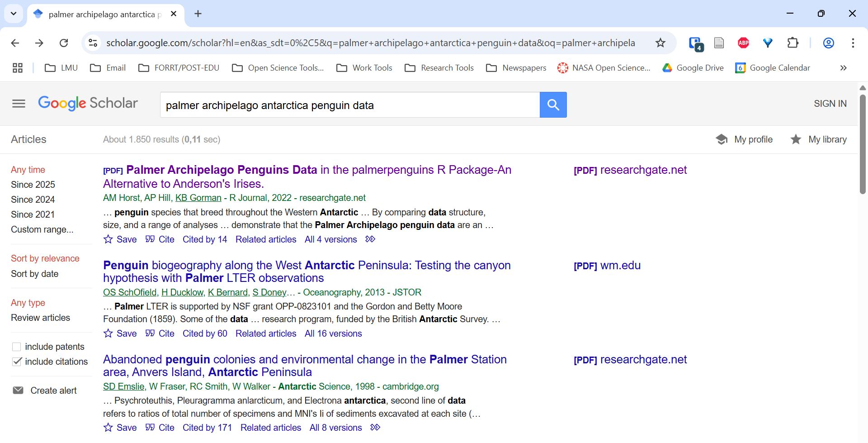Image resolution: width=868 pixels, height=443 pixels.
Task: Open the Work Tools bookmark folder
Action: click(364, 68)
